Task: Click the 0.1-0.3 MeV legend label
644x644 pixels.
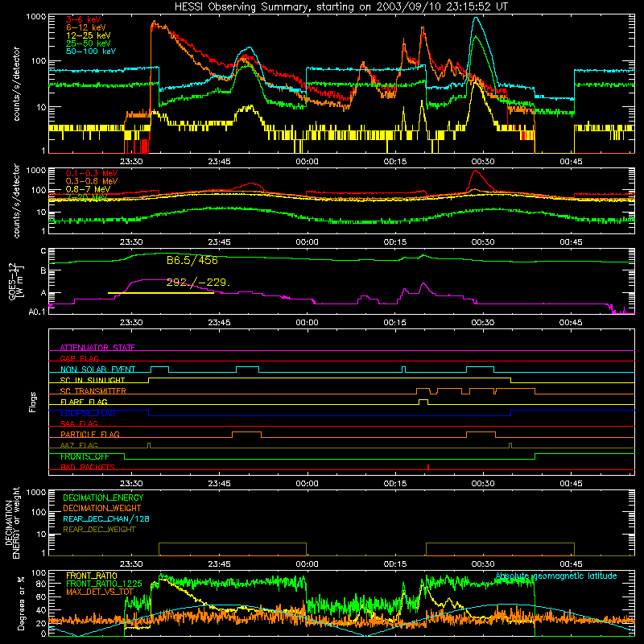Action: (92, 173)
